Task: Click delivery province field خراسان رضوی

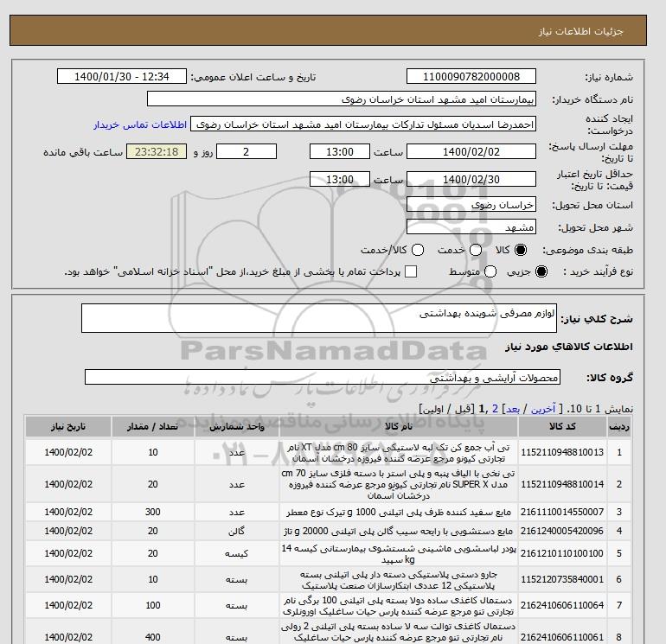Action: (471, 205)
